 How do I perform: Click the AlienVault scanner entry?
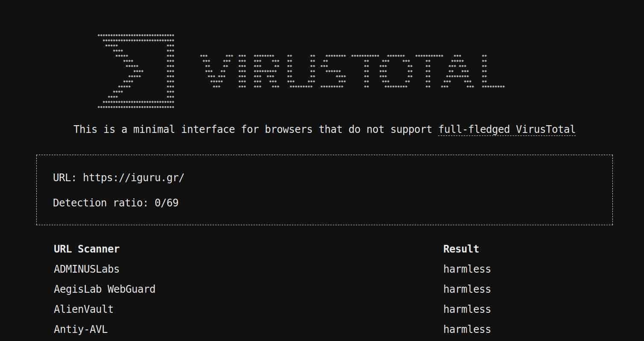(84, 309)
